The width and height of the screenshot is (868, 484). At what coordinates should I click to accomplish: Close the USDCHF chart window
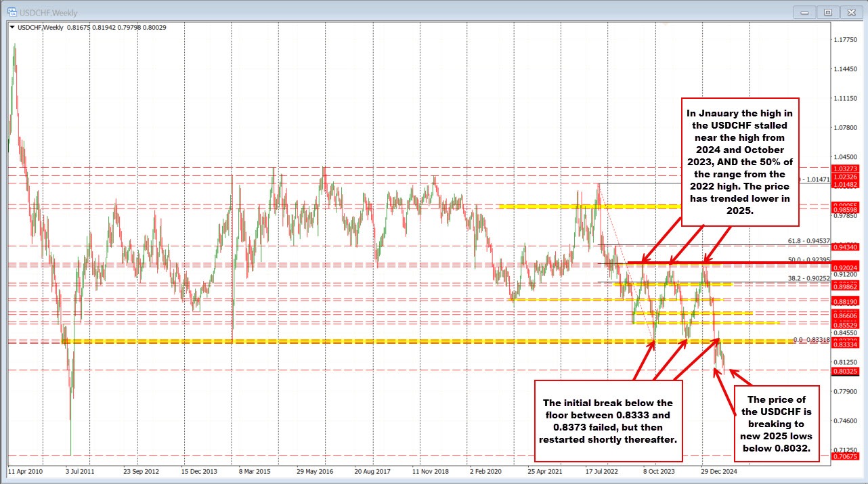pos(849,12)
